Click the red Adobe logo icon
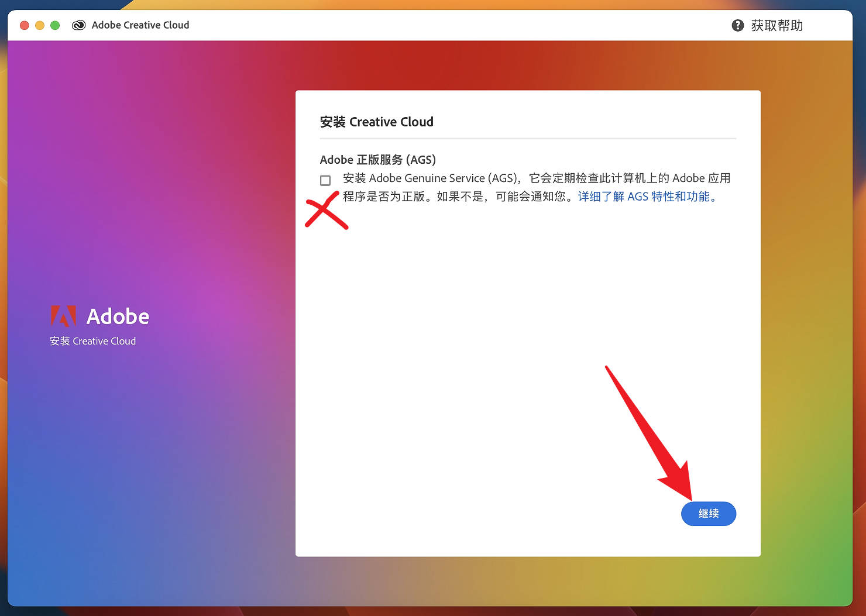This screenshot has width=866, height=616. pyautogui.click(x=63, y=316)
